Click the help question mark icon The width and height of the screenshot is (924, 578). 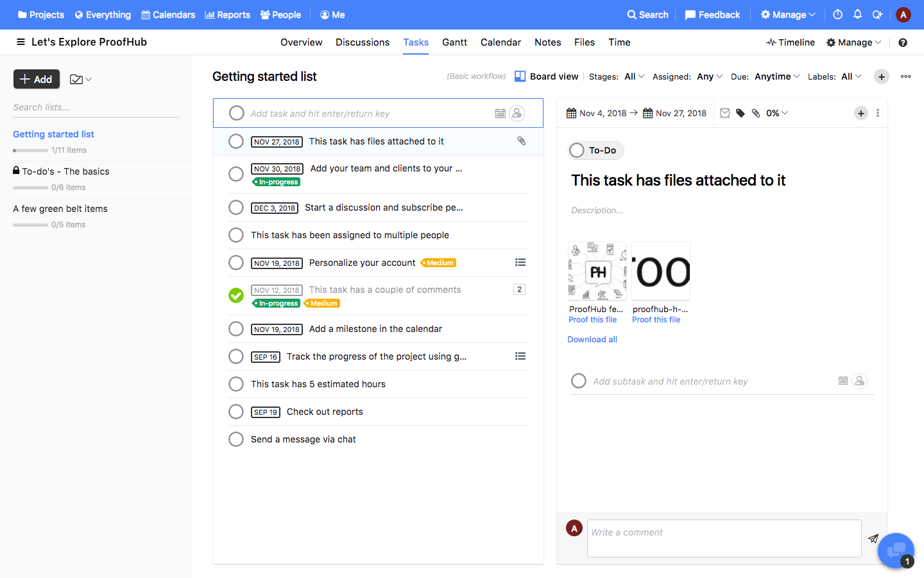click(x=903, y=42)
